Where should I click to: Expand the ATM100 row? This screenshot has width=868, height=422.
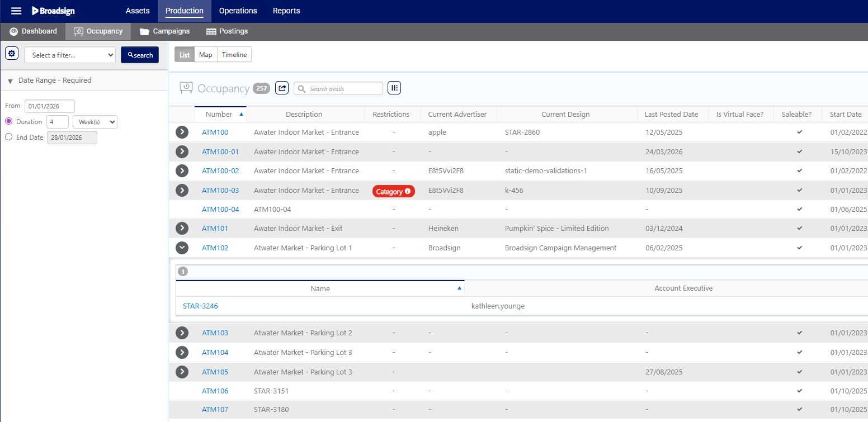[182, 132]
